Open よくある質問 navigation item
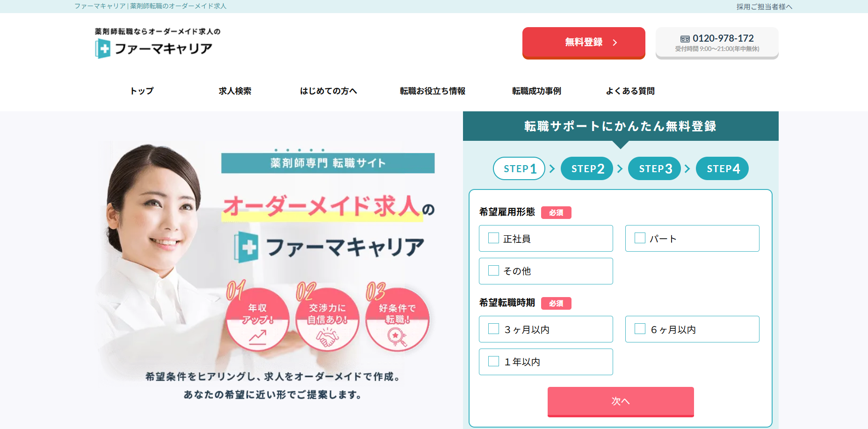The width and height of the screenshot is (868, 429). [630, 91]
